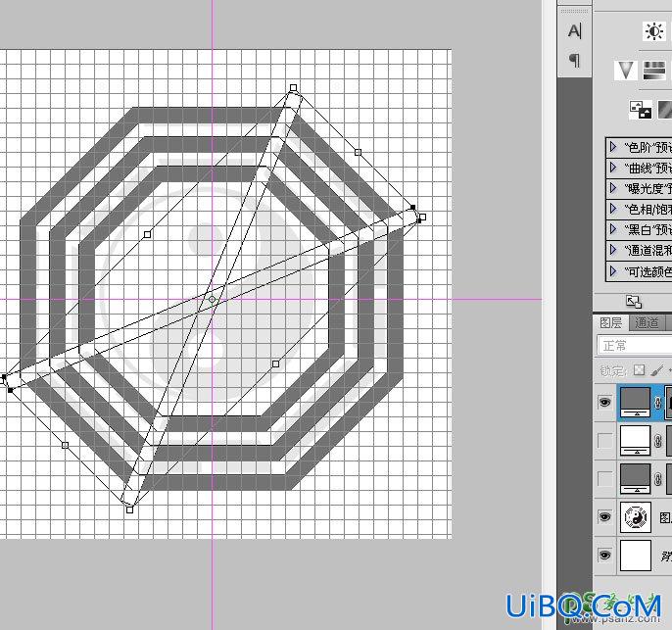
Task: Click the “曲线” preset label text
Action: click(648, 168)
